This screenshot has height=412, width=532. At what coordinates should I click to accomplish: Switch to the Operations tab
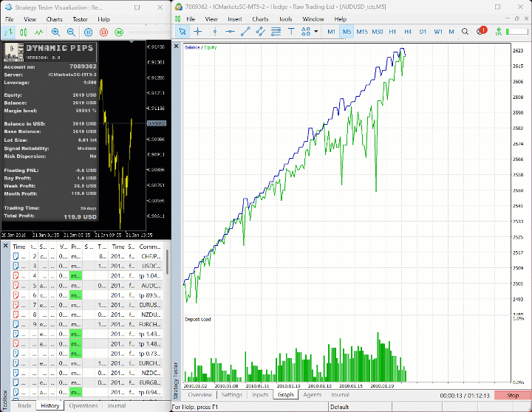[83, 405]
